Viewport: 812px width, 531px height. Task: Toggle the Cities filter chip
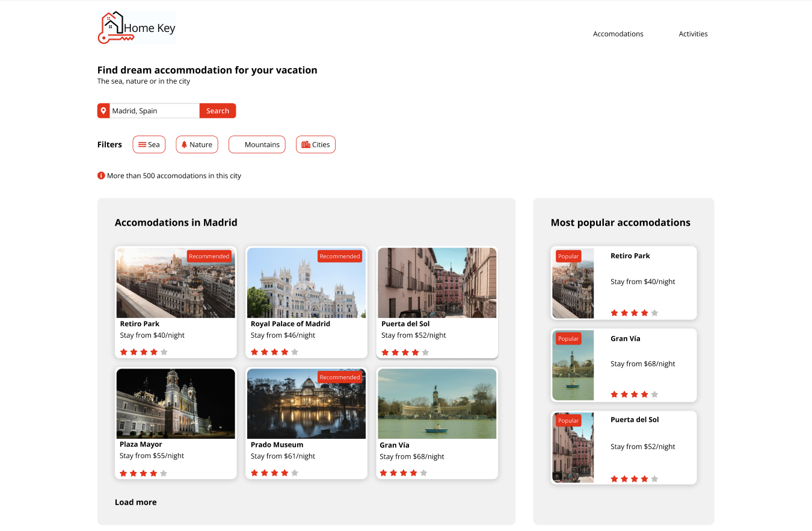coord(316,144)
